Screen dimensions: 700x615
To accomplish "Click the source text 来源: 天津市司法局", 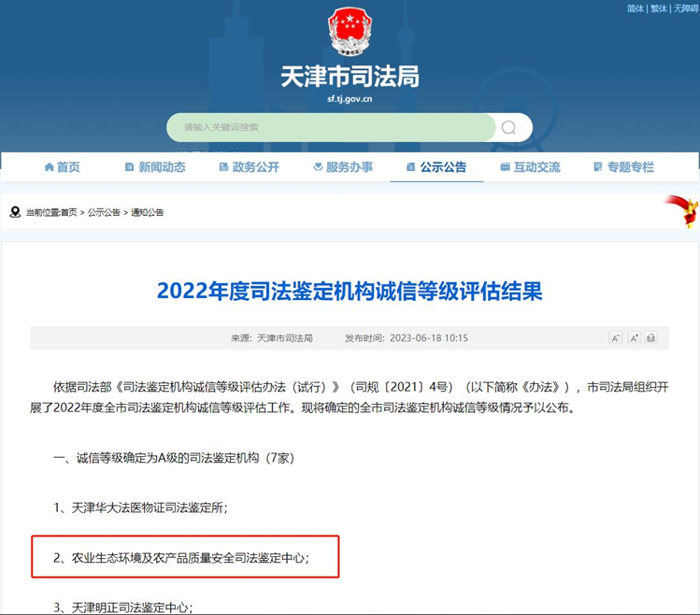I will [272, 338].
